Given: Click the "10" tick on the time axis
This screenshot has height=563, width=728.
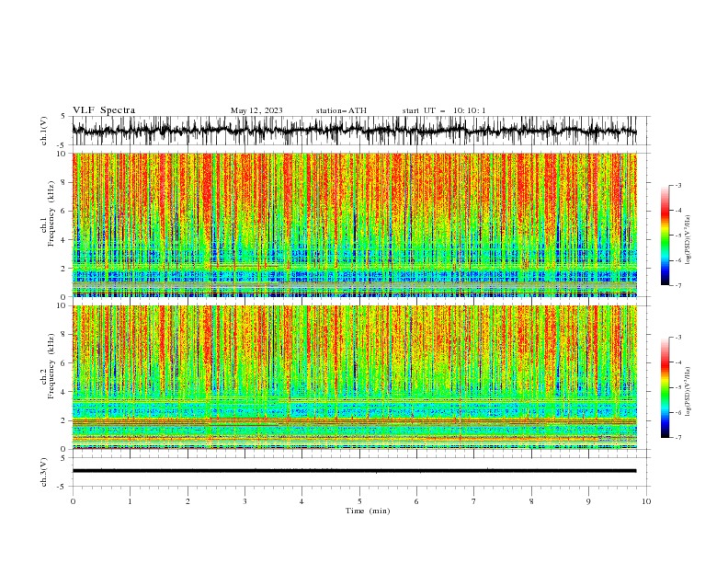Looking at the screenshot, I should (x=646, y=501).
